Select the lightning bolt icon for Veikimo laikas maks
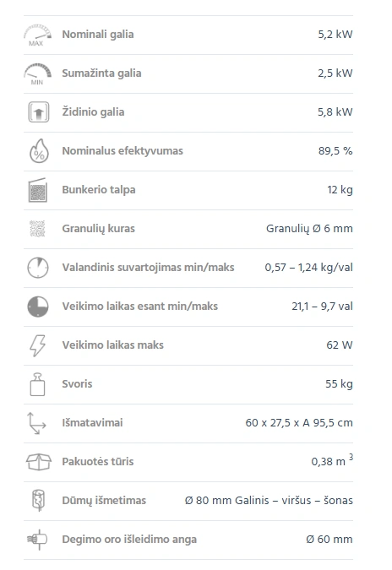 tap(38, 345)
